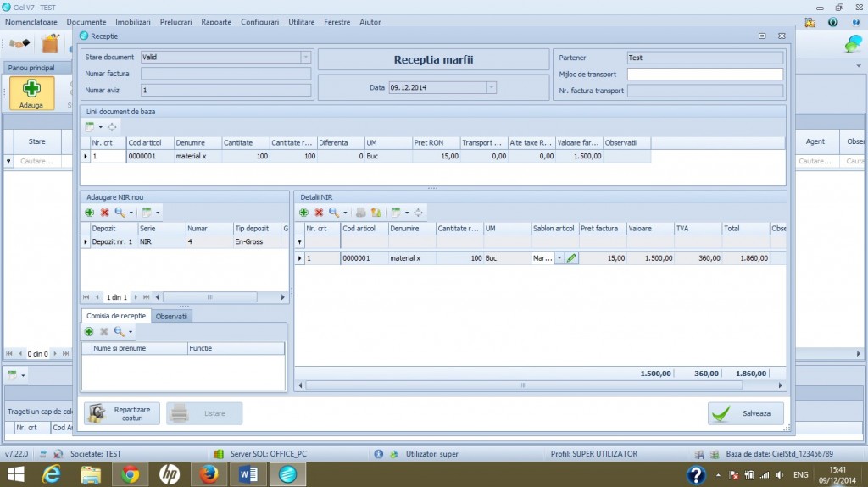Click the Detalii NIR horizontal scrollbar
This screenshot has height=487, width=868.
click(524, 385)
